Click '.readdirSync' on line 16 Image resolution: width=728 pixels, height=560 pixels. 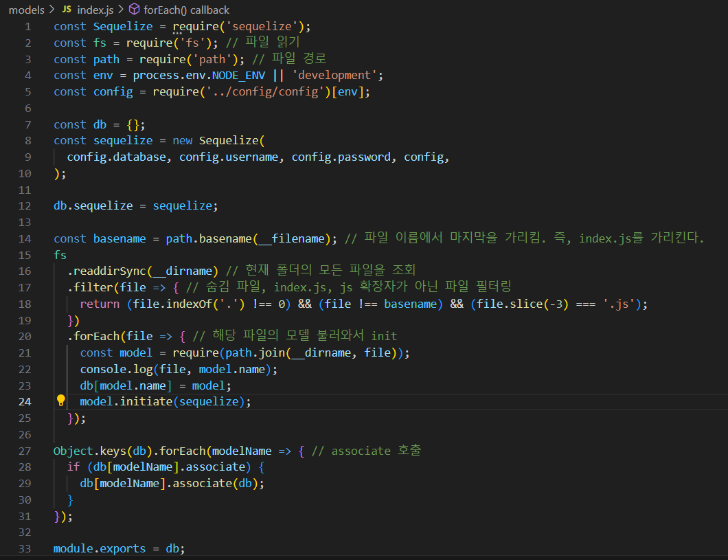pyautogui.click(x=106, y=271)
